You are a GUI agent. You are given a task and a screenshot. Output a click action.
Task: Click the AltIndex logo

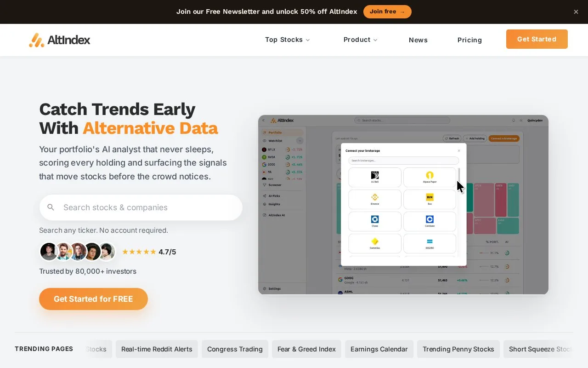59,40
